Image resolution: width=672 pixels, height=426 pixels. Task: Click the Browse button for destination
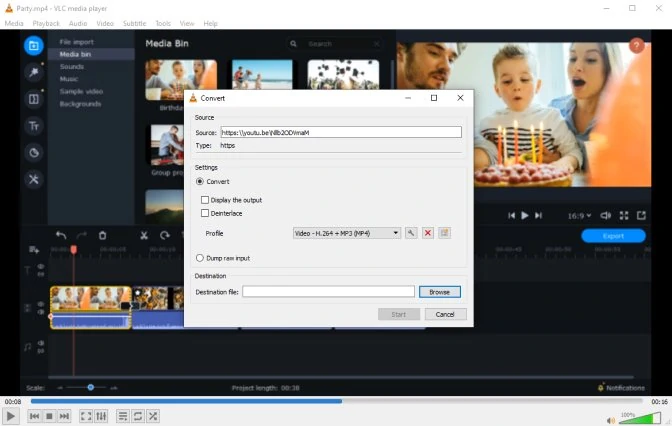coord(440,292)
